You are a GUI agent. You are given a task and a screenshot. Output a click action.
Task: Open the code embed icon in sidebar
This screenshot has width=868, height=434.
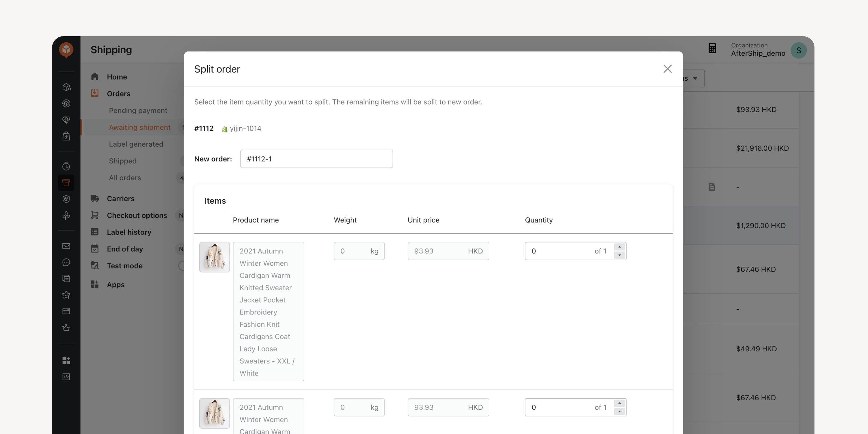(x=66, y=377)
